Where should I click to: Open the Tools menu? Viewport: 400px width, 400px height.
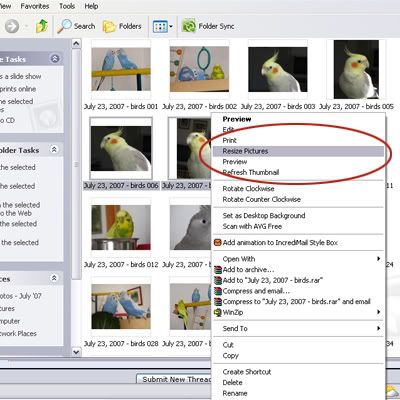(x=67, y=6)
